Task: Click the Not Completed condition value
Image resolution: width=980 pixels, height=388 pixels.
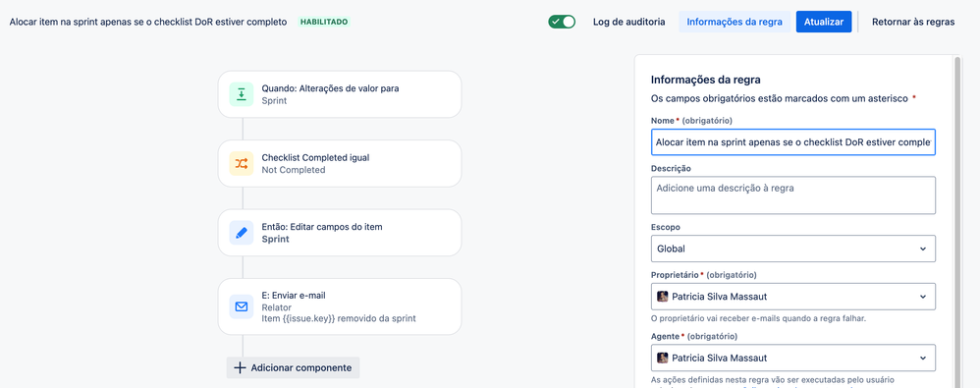Action: pyautogui.click(x=294, y=170)
